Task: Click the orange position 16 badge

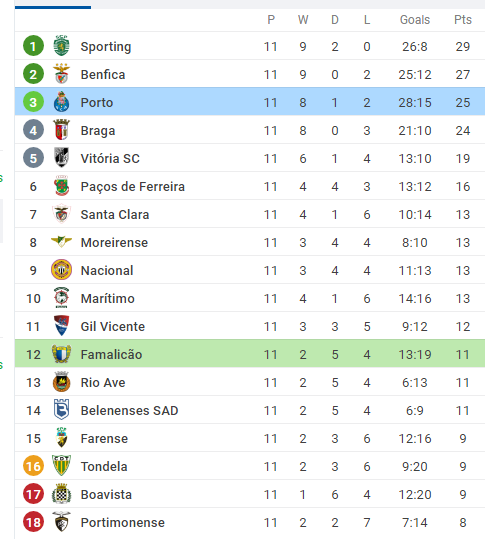Action: pyautogui.click(x=33, y=466)
